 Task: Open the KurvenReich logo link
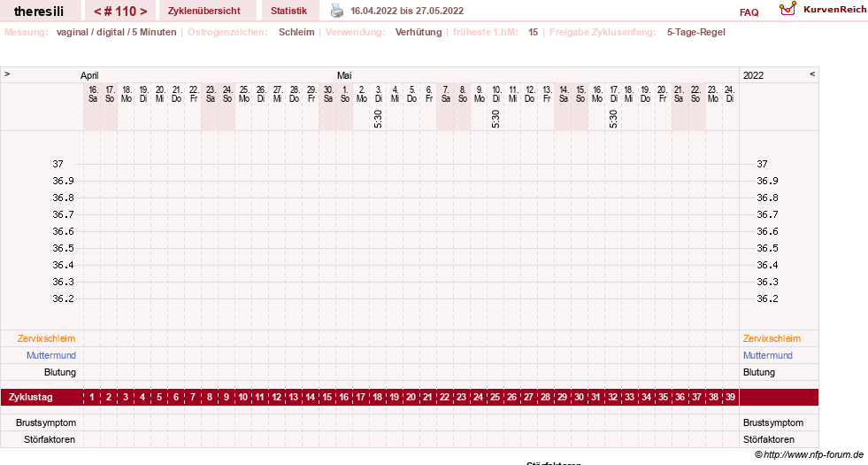823,10
